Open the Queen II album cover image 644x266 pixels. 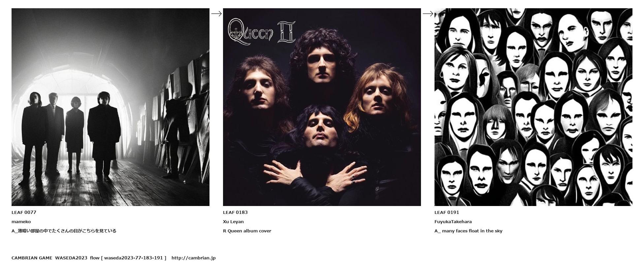pyautogui.click(x=322, y=107)
